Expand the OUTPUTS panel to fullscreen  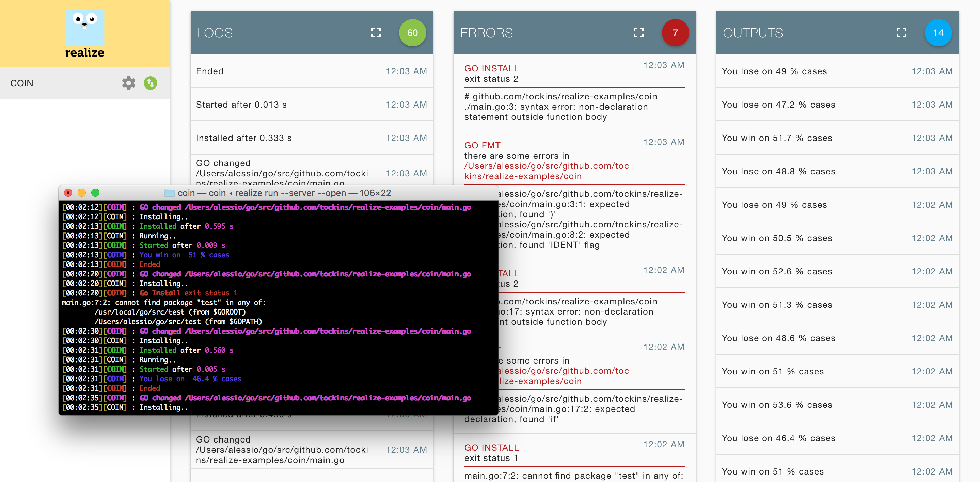coord(901,33)
